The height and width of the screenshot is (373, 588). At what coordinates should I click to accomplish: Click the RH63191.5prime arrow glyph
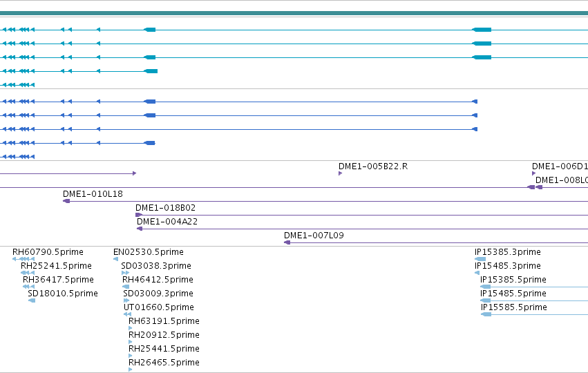pyautogui.click(x=130, y=328)
